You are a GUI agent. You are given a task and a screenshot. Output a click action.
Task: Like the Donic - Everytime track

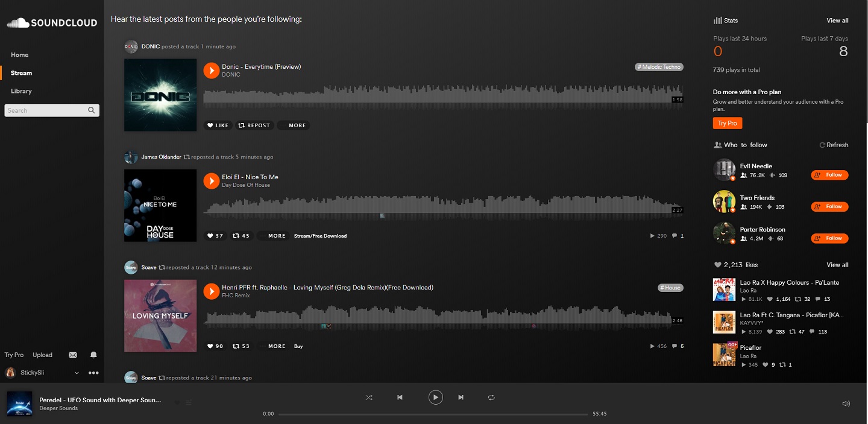click(x=218, y=125)
